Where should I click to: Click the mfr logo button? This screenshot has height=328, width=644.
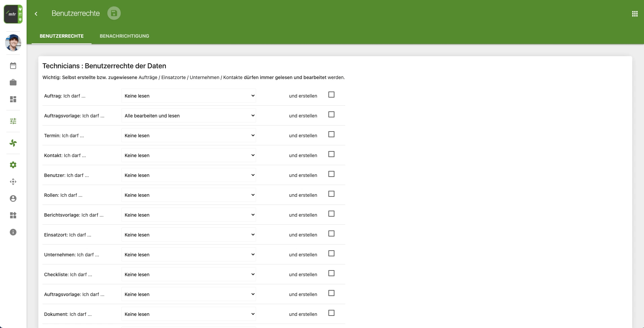[13, 14]
